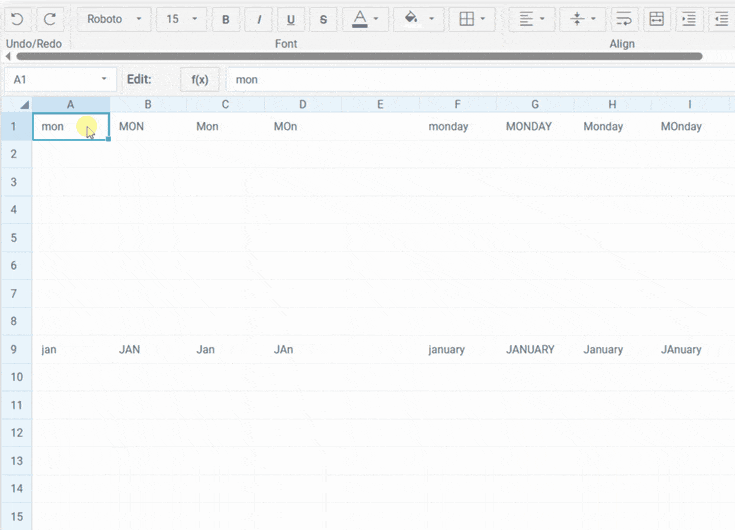The image size is (735, 530).
Task: Click the formula bar input showing mon
Action: point(480,80)
